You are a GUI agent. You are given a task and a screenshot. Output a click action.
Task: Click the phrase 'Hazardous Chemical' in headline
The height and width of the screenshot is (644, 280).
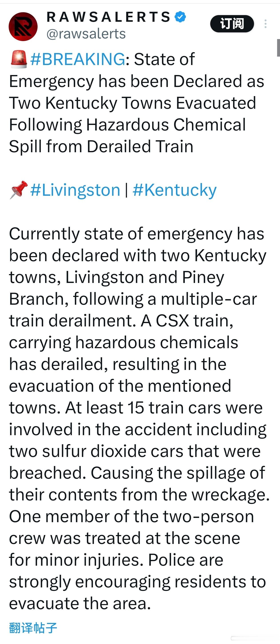pos(166,124)
